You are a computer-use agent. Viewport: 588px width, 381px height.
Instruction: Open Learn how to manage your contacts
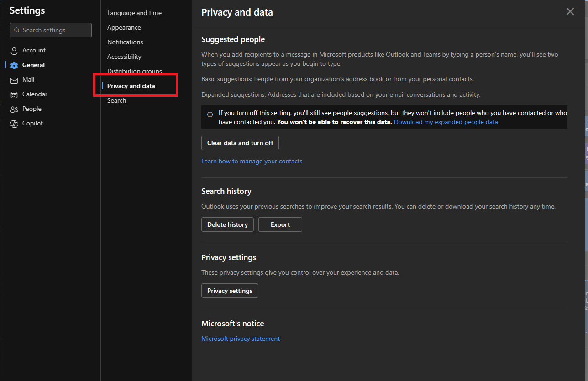tap(252, 161)
